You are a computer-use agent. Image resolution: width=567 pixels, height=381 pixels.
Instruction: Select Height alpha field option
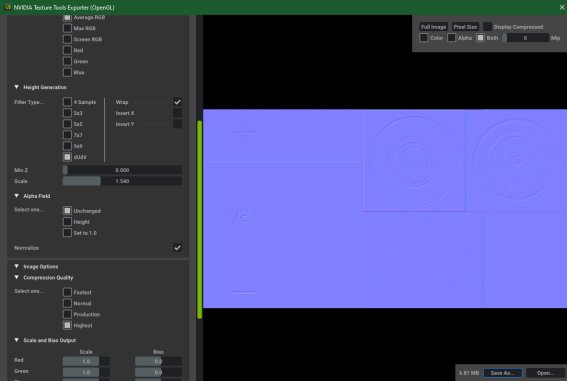click(x=67, y=222)
